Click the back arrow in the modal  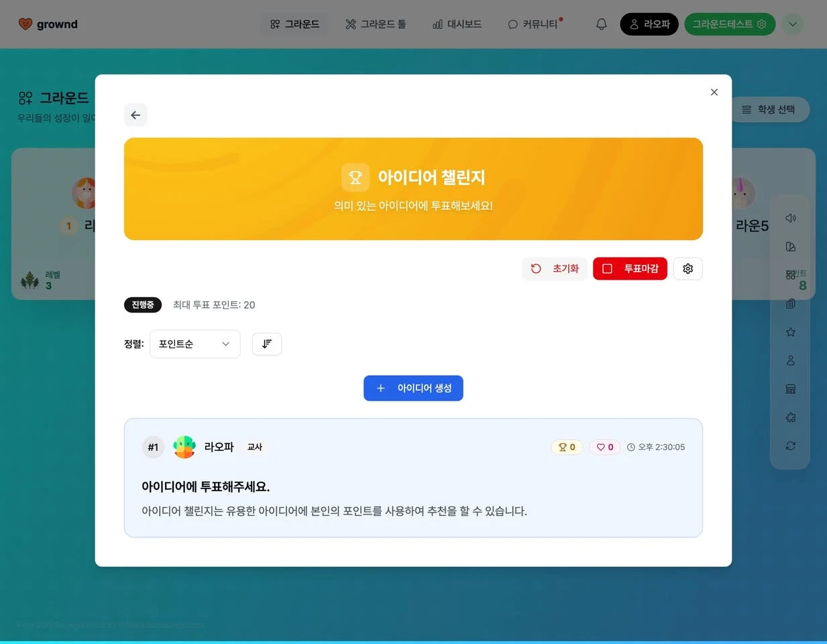tap(135, 115)
